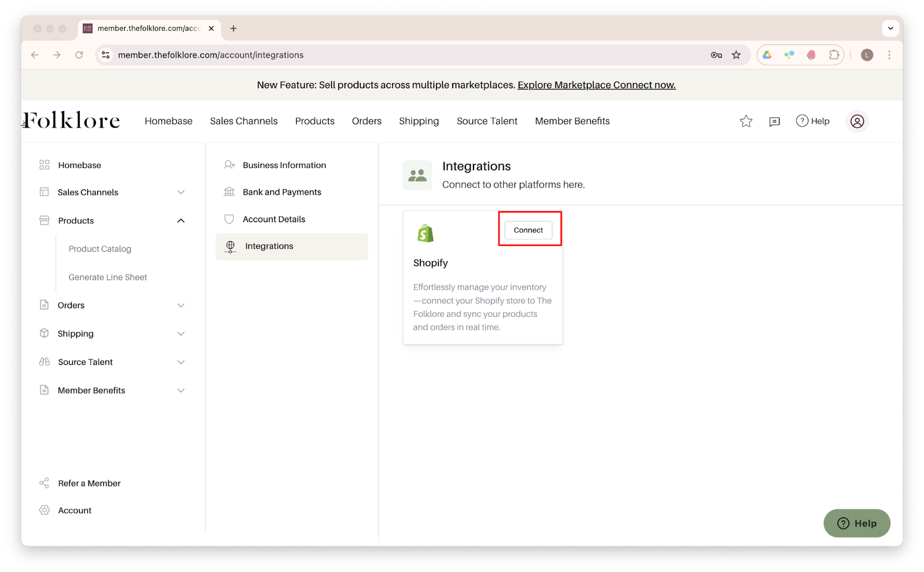
Task: Expand the Member Benefits sidebar section
Action: click(181, 390)
